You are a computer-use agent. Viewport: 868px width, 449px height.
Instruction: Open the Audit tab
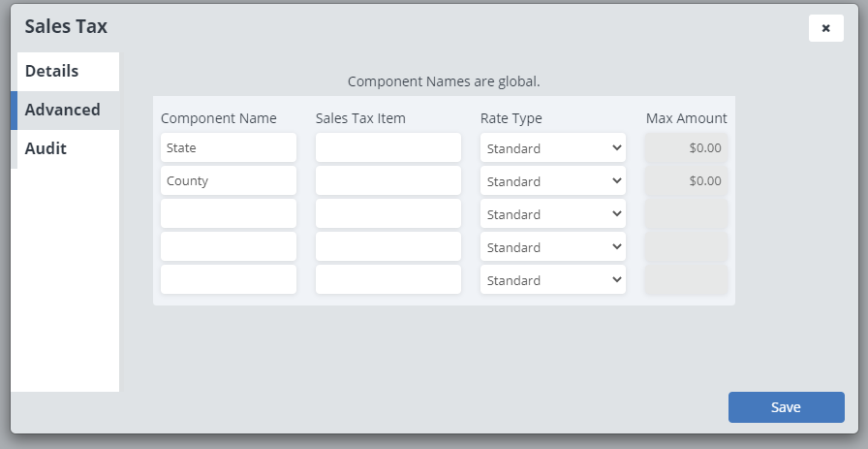point(65,149)
